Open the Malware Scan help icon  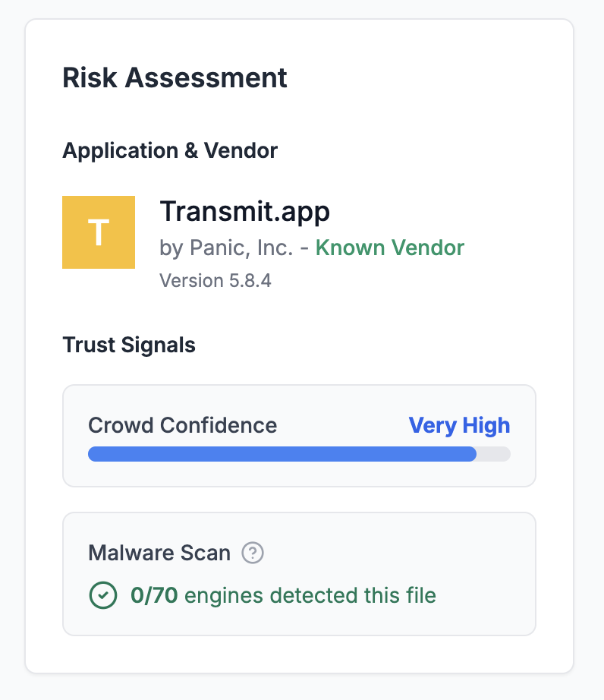point(253,553)
